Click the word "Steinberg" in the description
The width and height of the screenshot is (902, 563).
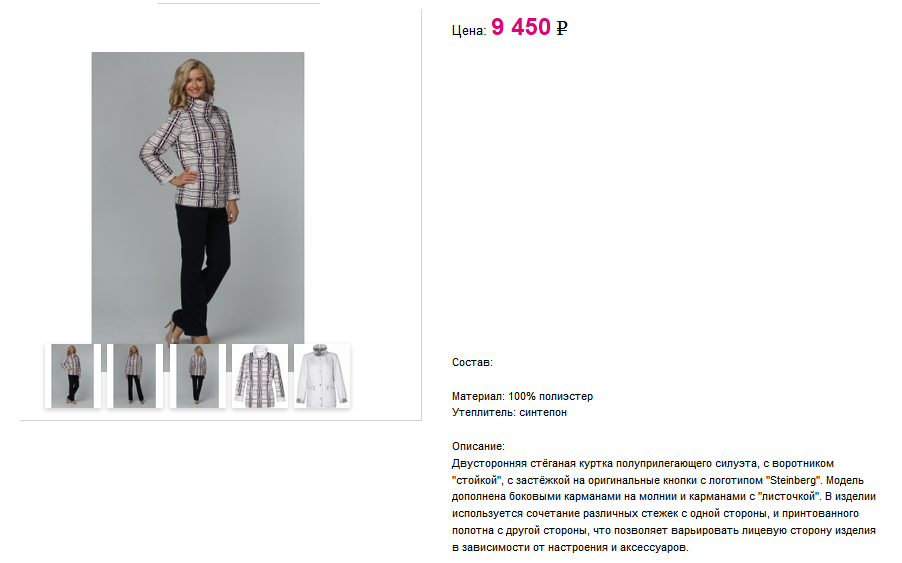(793, 480)
